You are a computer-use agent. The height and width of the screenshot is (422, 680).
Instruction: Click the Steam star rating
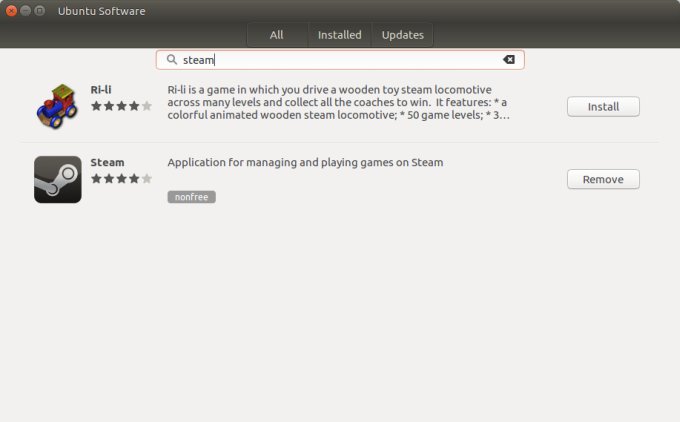(x=121, y=178)
